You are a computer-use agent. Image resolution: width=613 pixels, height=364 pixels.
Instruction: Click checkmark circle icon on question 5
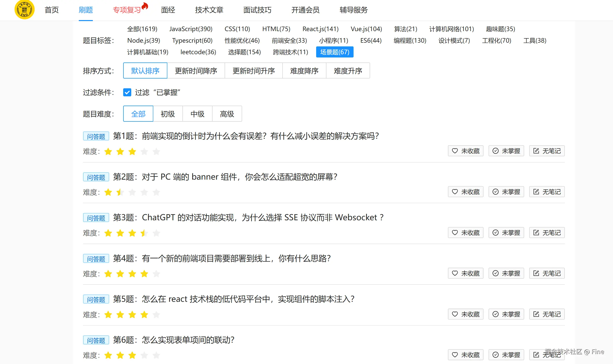click(495, 314)
